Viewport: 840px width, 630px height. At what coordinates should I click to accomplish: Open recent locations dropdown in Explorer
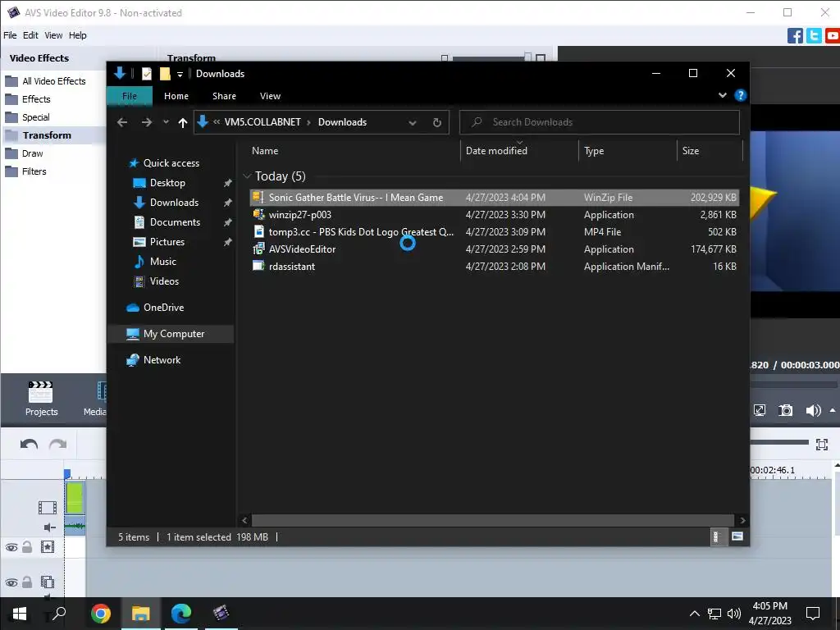click(x=166, y=123)
